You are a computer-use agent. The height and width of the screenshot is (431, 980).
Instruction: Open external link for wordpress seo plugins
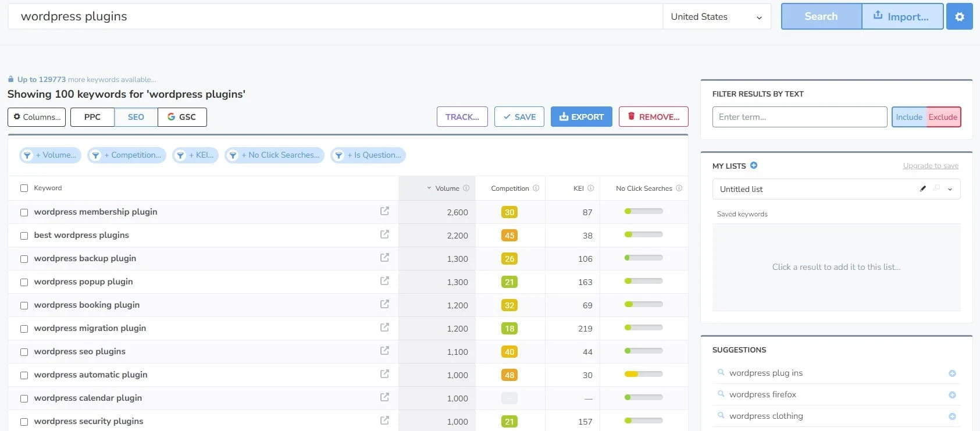tap(384, 351)
